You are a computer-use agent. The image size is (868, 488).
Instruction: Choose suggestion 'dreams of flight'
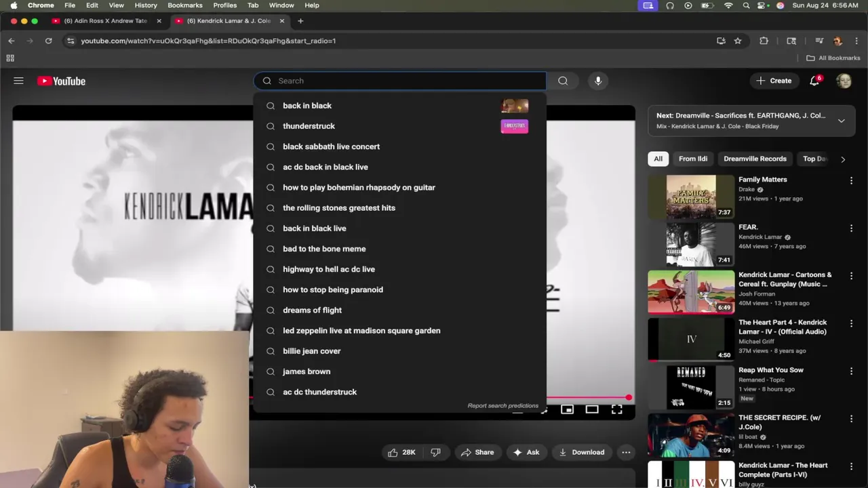pos(399,310)
